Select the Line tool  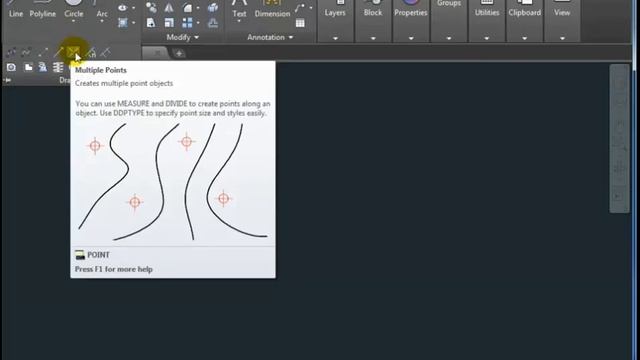pyautogui.click(x=16, y=9)
